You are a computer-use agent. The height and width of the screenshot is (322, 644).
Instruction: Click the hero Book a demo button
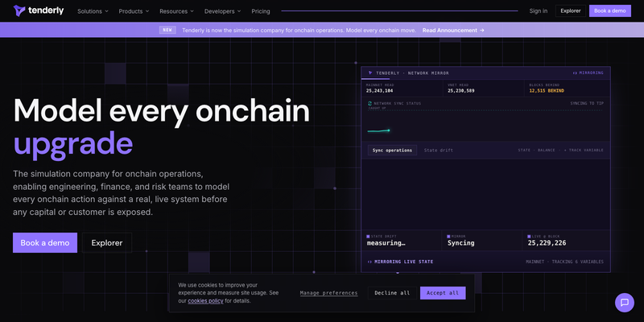45,243
